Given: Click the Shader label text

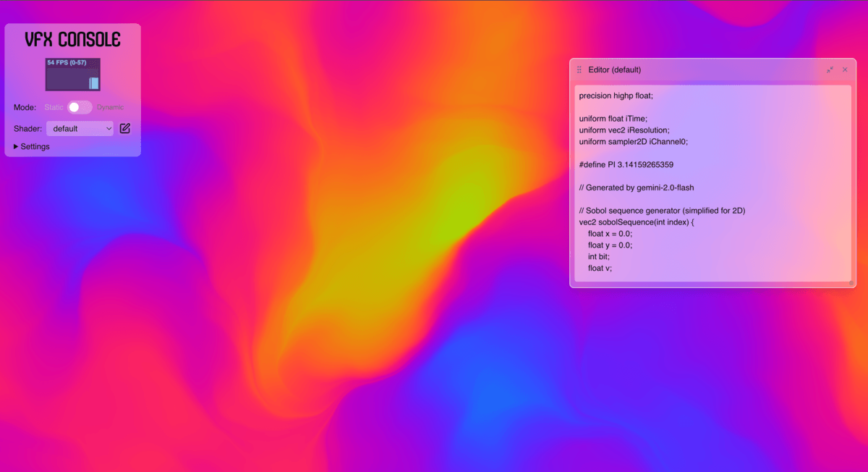Looking at the screenshot, I should [27, 128].
